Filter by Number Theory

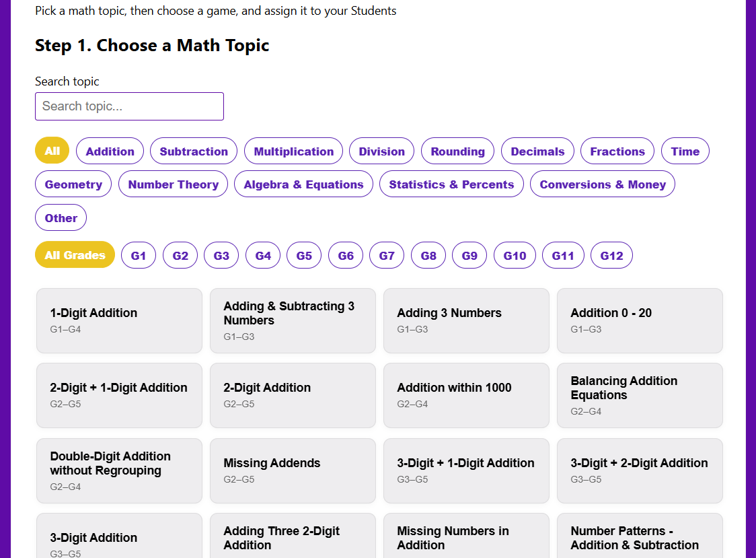pos(173,184)
